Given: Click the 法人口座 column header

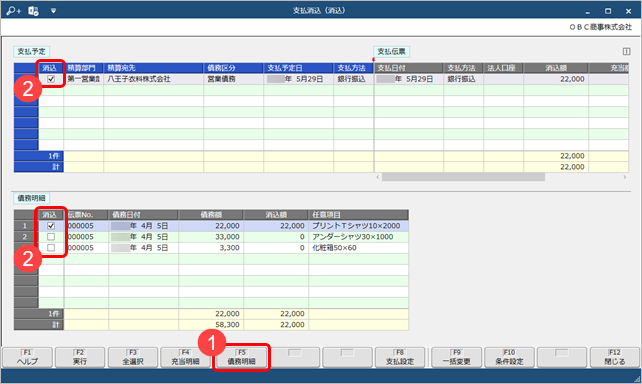Looking at the screenshot, I should pyautogui.click(x=504, y=68).
